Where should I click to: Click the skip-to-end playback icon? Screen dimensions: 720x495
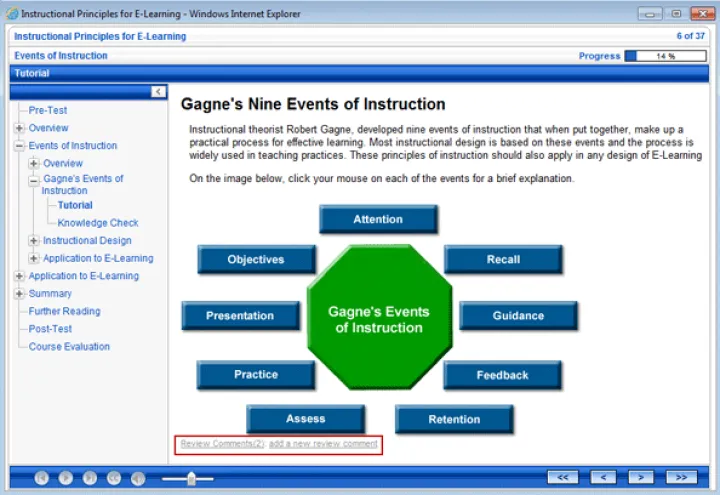coord(90,478)
